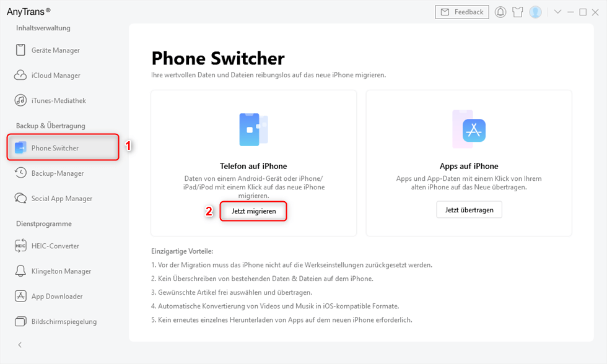Select the HEIC-Converter icon
The image size is (607, 364).
tap(20, 246)
